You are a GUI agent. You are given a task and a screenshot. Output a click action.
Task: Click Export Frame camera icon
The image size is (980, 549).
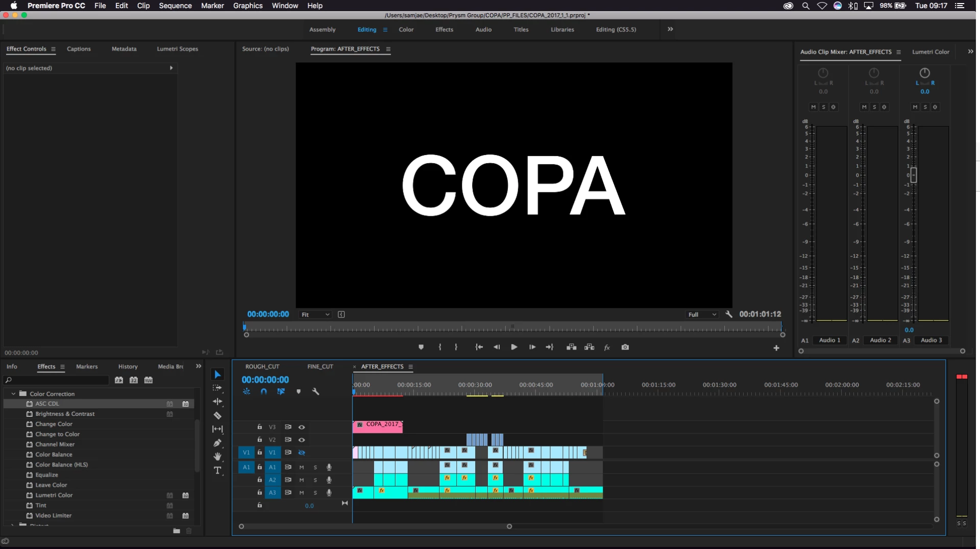(x=625, y=347)
